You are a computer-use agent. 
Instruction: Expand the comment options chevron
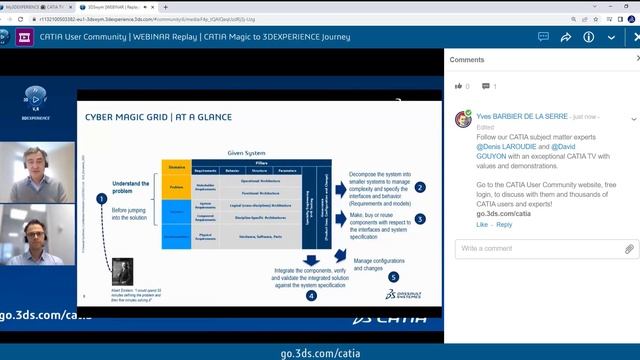pyautogui.click(x=633, y=119)
